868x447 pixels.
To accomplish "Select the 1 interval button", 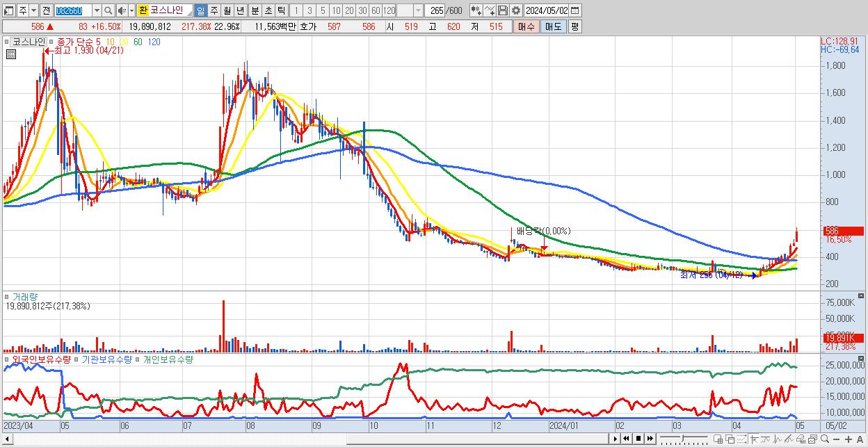I will click(296, 10).
